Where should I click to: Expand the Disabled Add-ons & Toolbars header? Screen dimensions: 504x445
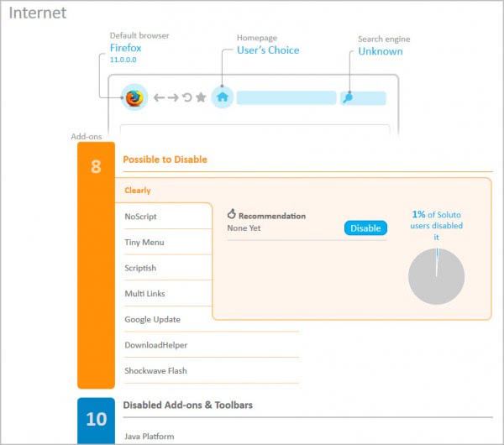[x=187, y=406]
